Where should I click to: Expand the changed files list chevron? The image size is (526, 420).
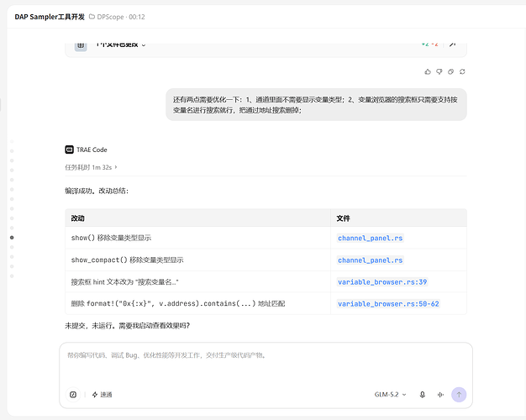pos(144,45)
